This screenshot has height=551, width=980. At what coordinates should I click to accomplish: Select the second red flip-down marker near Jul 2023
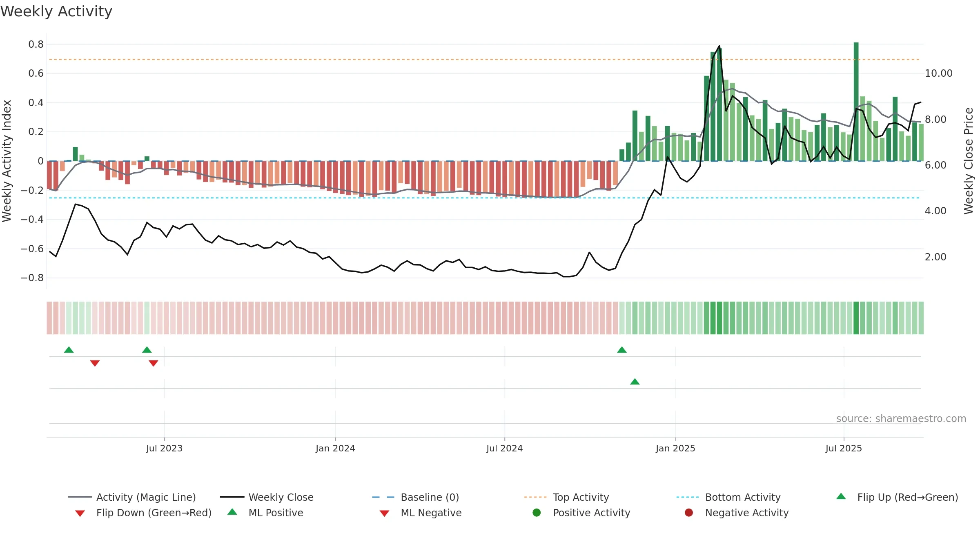coord(154,363)
